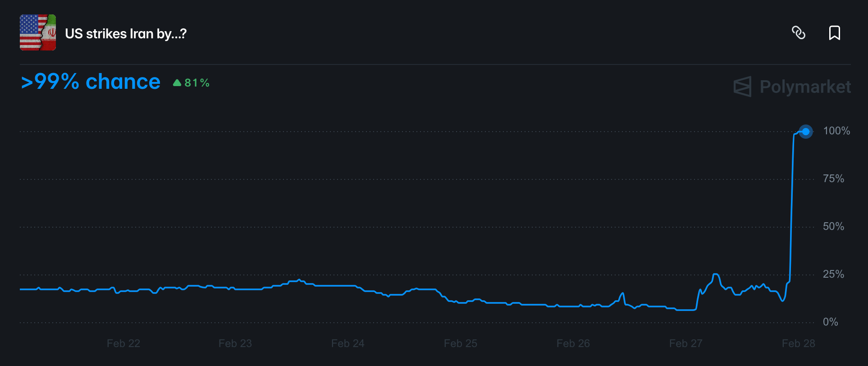Click the ">99% chance" probability text
The height and width of the screenshot is (366, 868).
click(x=91, y=82)
